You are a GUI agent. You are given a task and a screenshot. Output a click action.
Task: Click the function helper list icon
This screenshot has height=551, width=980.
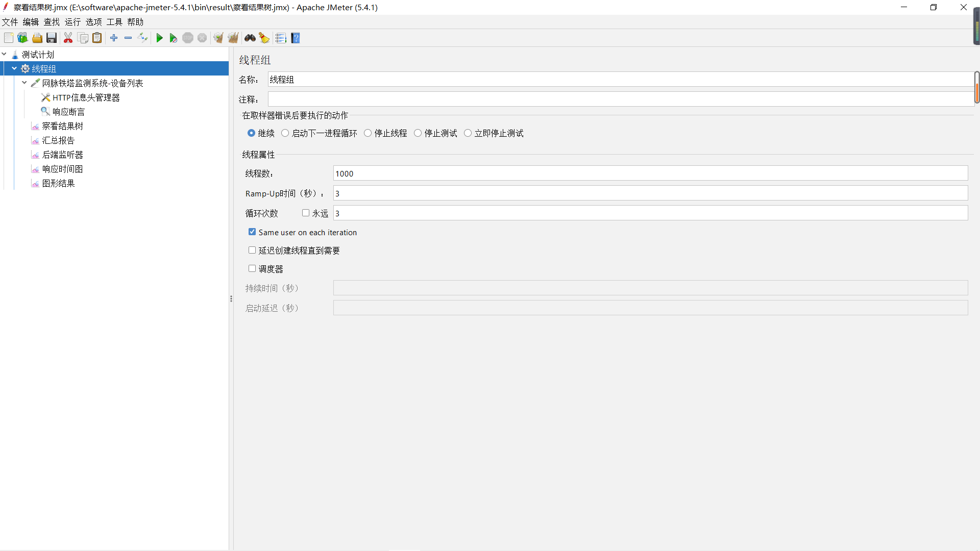coord(281,38)
